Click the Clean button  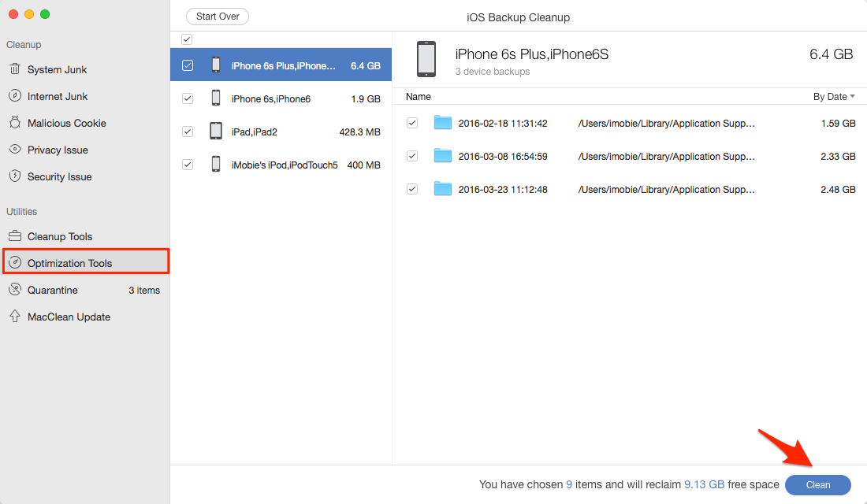pos(818,484)
